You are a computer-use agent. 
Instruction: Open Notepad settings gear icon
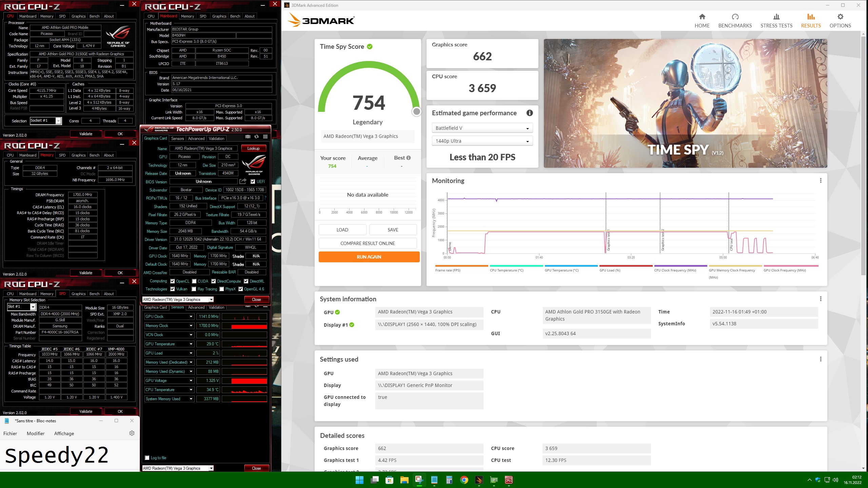pyautogui.click(x=132, y=433)
